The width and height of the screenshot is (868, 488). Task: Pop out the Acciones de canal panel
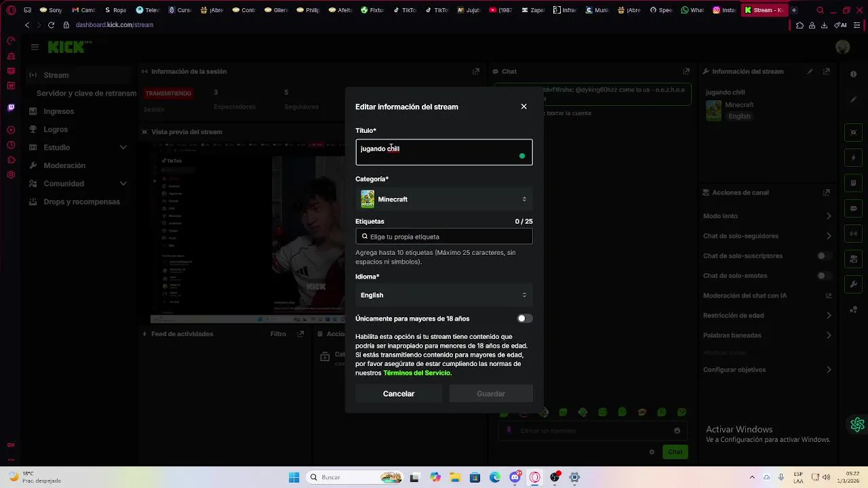coord(826,192)
